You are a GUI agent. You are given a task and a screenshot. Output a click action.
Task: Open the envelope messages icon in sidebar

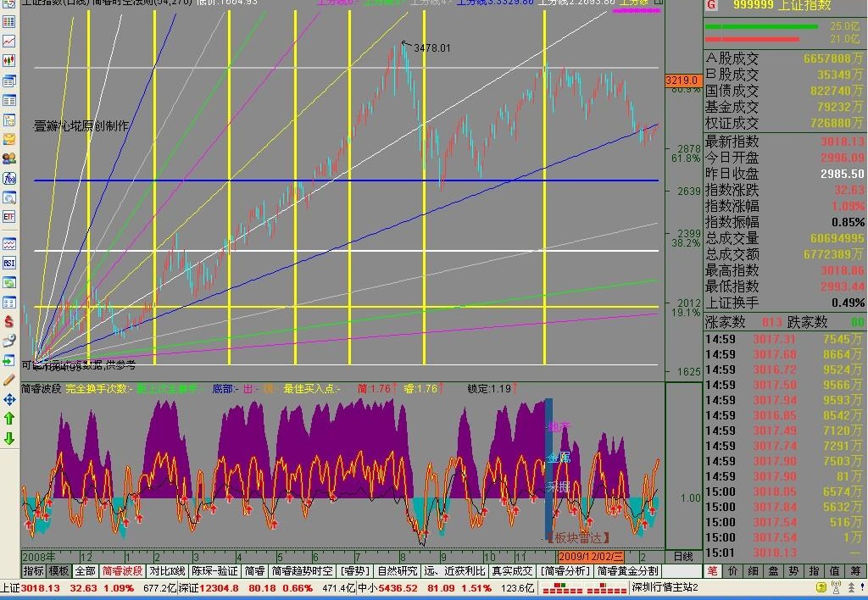point(8,139)
